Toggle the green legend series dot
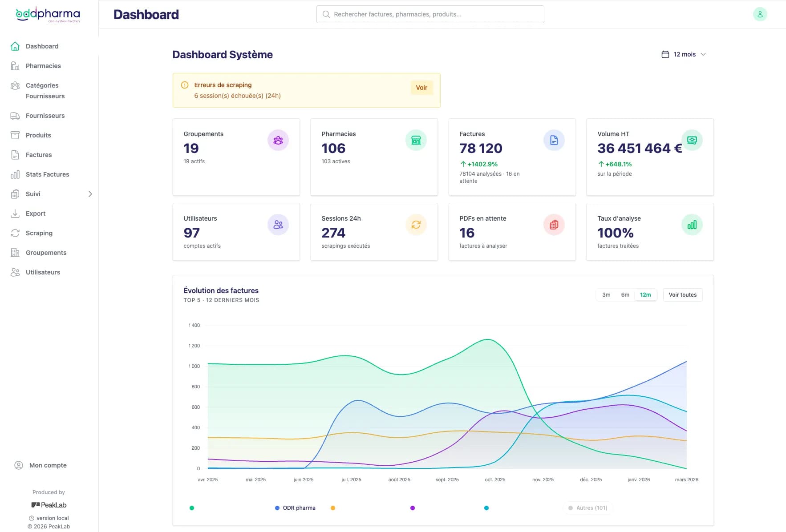This screenshot has width=786, height=532. pyautogui.click(x=192, y=508)
